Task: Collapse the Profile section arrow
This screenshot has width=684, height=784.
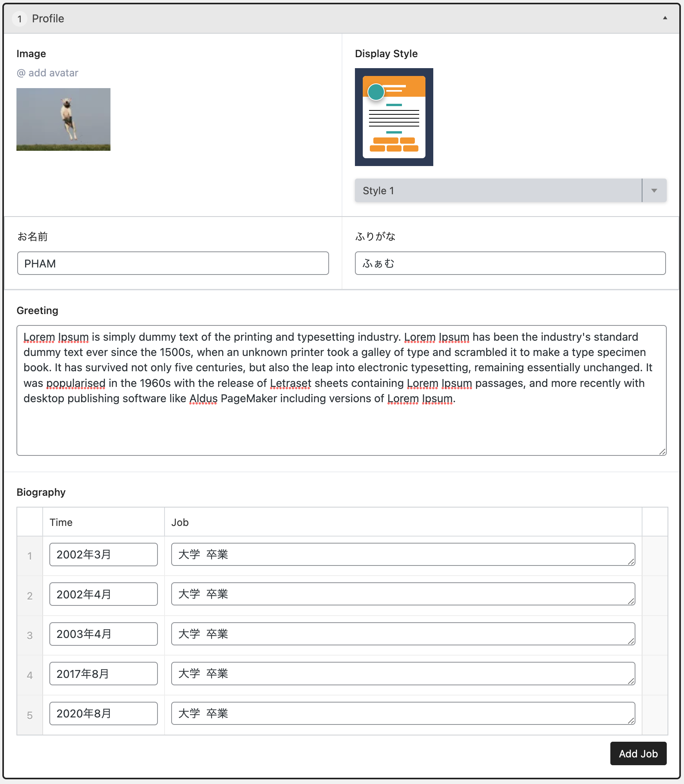Action: click(x=665, y=18)
